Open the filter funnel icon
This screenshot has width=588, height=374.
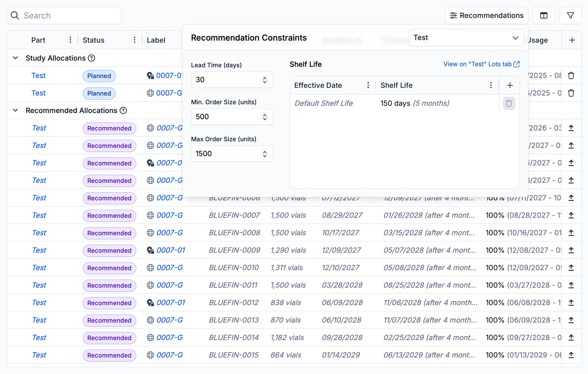570,16
